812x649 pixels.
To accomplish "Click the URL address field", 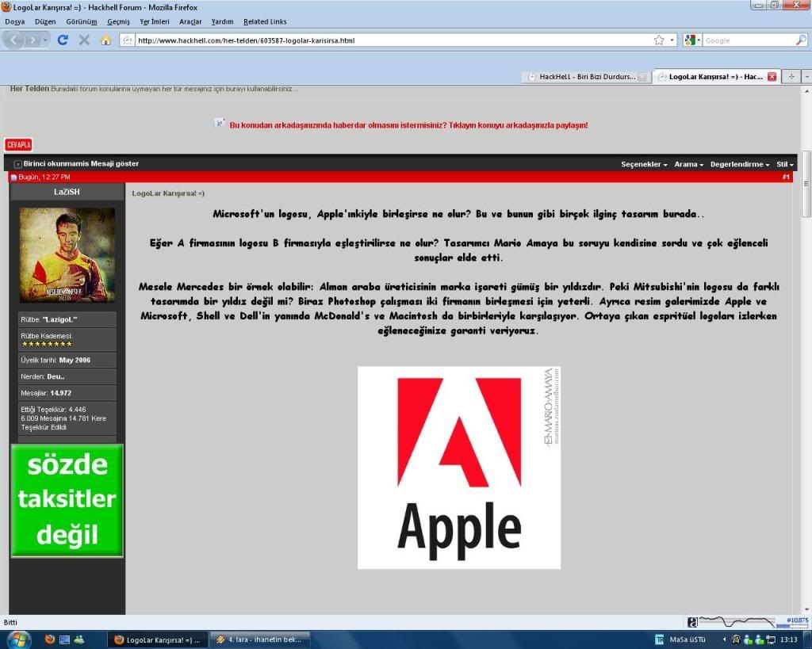I will [393, 40].
